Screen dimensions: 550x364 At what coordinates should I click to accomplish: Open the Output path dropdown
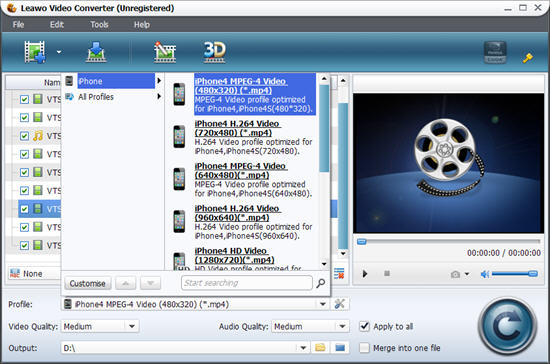(x=303, y=348)
